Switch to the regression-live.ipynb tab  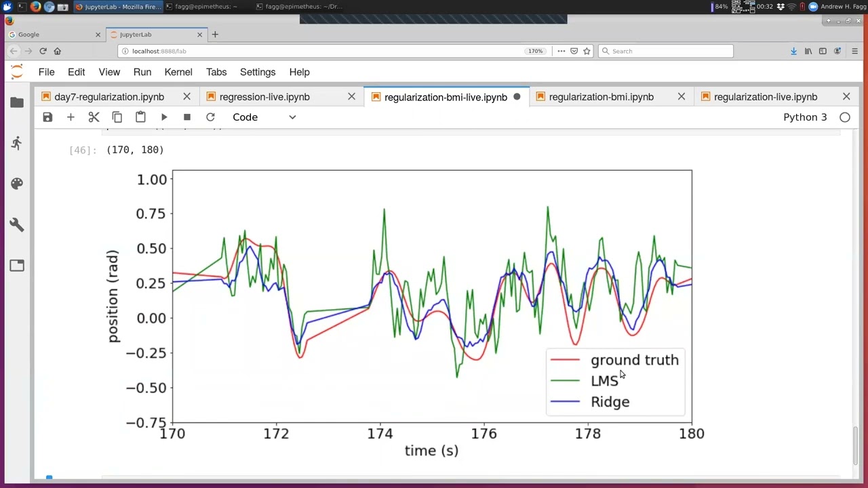click(264, 97)
